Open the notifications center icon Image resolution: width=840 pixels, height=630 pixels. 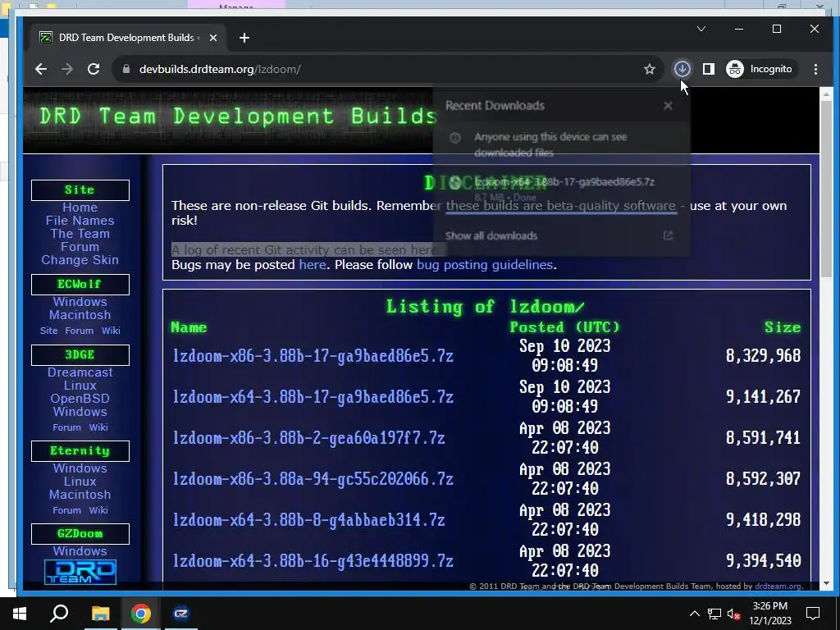point(813,614)
